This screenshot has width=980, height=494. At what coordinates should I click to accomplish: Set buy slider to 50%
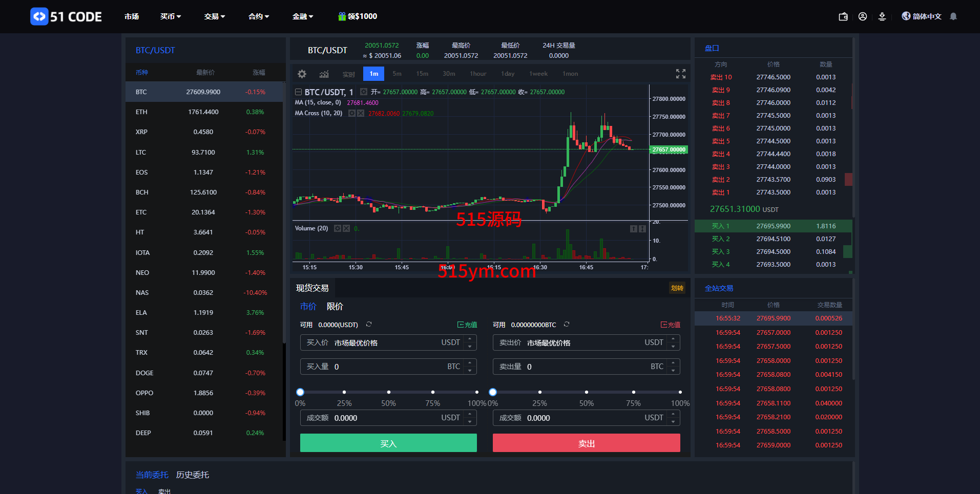point(388,392)
